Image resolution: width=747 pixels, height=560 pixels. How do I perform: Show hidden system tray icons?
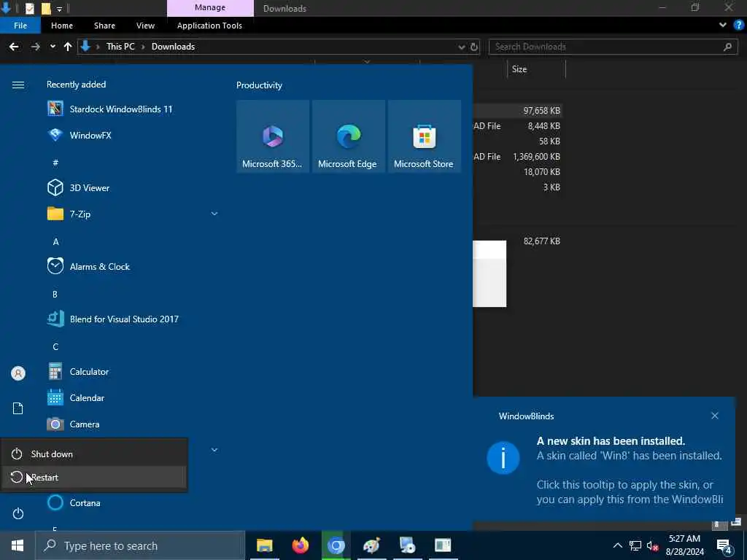pos(617,545)
